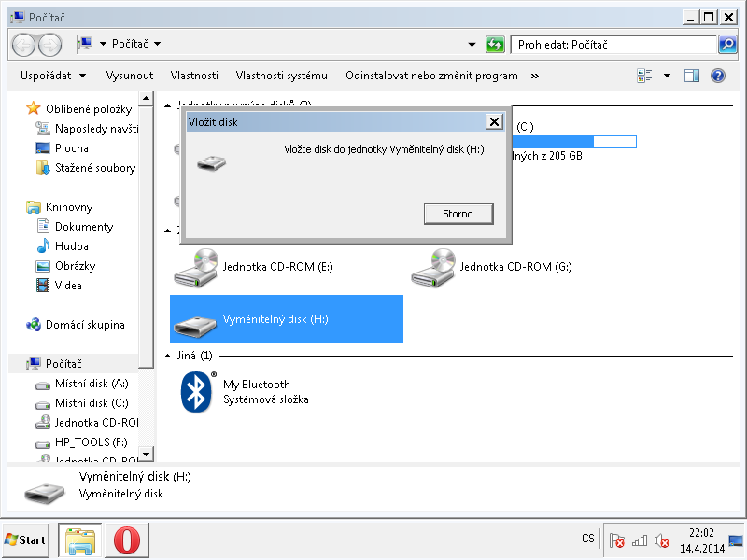Screen dimensions: 747x560
Task: Click the show desktop tray icon
Action: click(x=736, y=540)
